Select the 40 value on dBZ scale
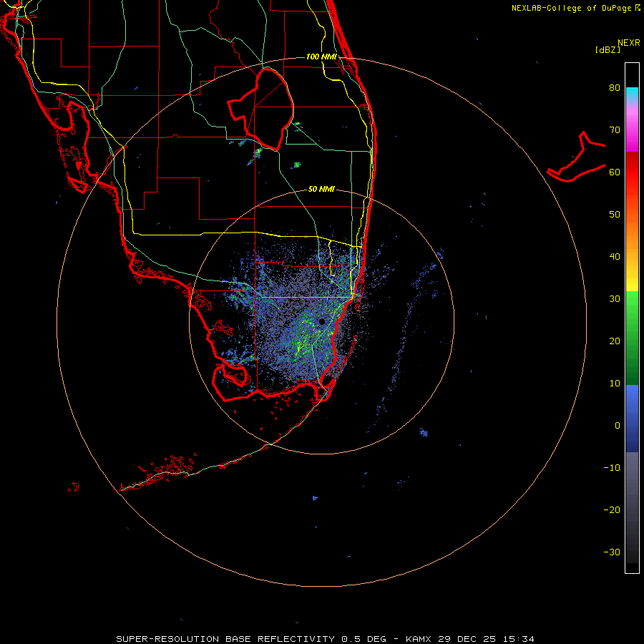This screenshot has width=644, height=644. [615, 257]
